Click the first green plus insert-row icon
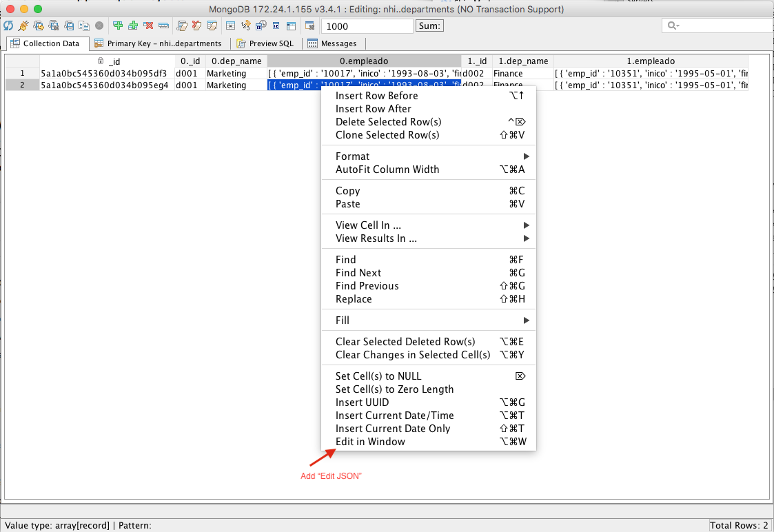This screenshot has width=774, height=532. click(117, 25)
